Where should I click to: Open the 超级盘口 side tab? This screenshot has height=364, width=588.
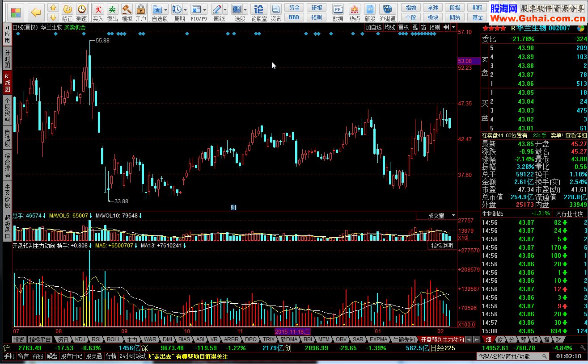(7, 226)
